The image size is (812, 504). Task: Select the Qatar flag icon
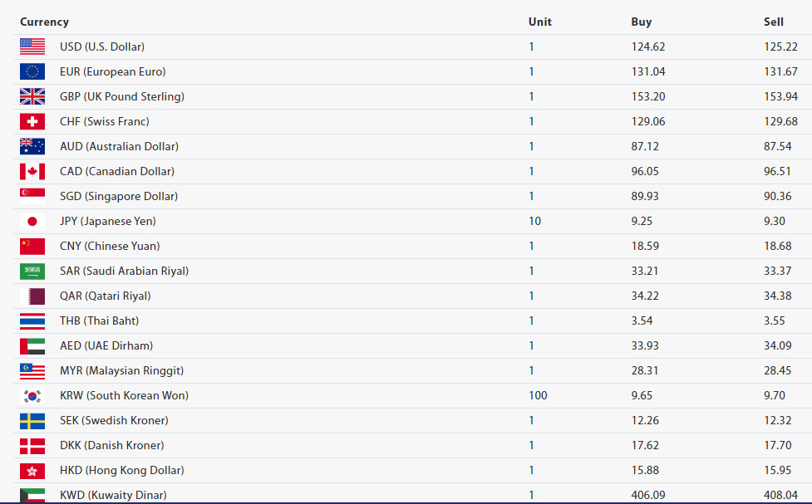(x=32, y=296)
